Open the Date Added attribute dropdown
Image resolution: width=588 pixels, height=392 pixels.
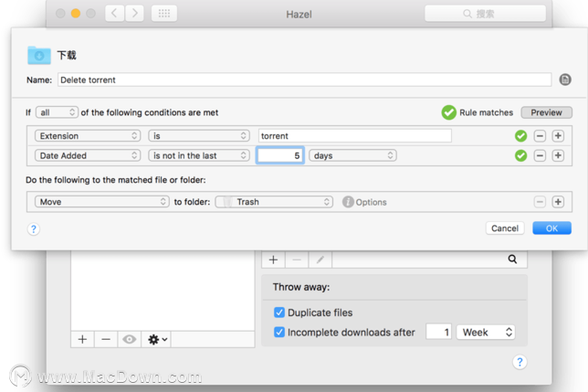(88, 155)
